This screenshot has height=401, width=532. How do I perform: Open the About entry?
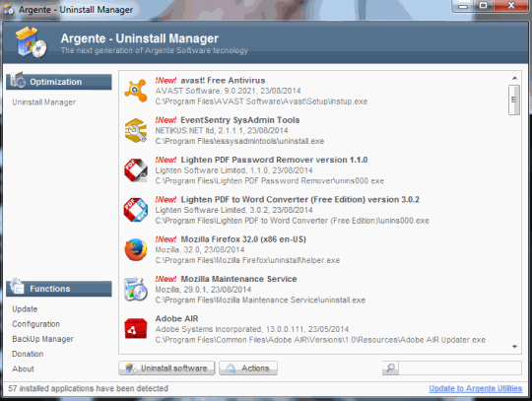[x=23, y=368]
